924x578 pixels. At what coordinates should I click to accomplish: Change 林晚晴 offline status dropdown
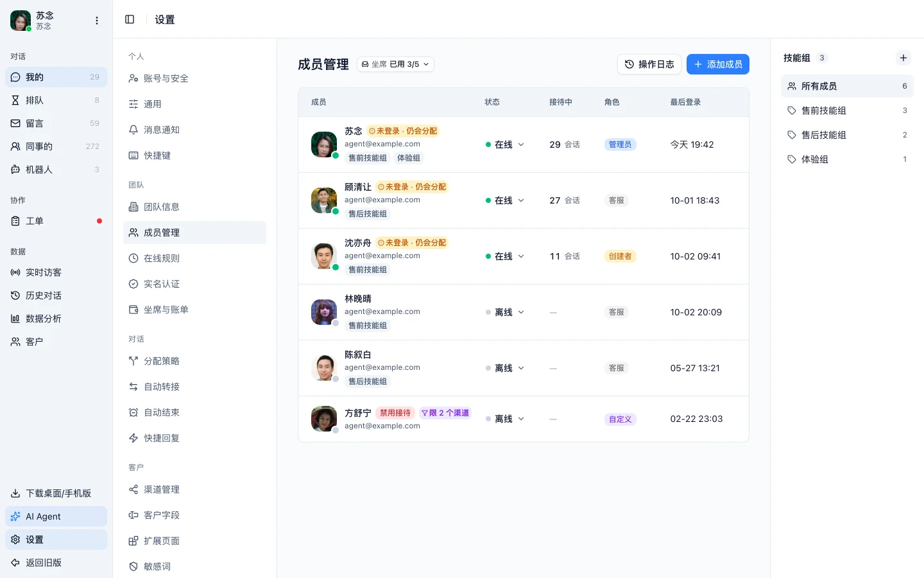[x=505, y=312]
